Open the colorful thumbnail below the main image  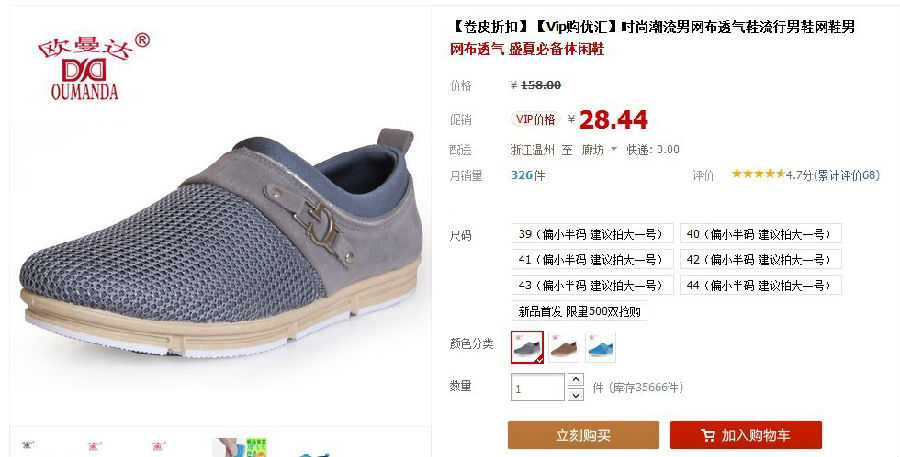(x=240, y=447)
